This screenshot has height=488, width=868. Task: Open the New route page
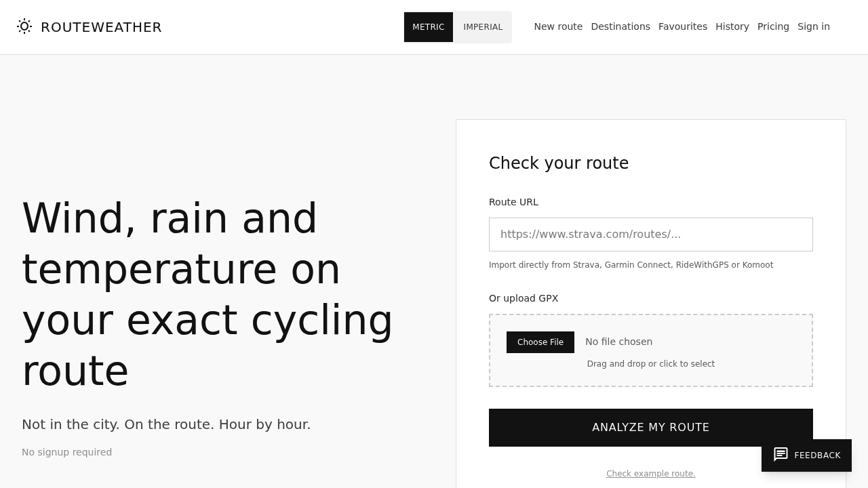pos(558,26)
